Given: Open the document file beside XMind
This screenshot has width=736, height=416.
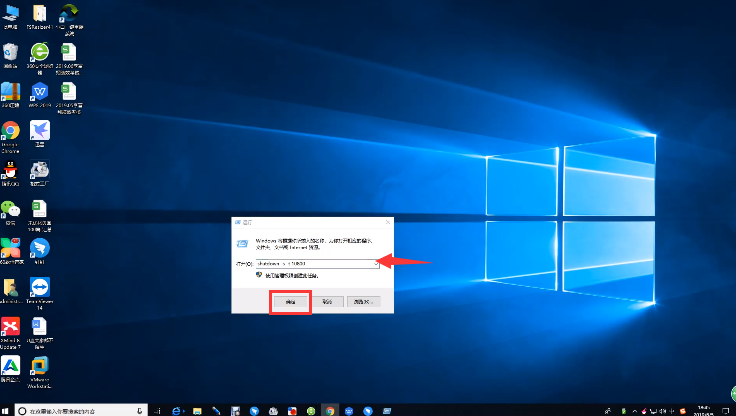Looking at the screenshot, I should pos(39,333).
